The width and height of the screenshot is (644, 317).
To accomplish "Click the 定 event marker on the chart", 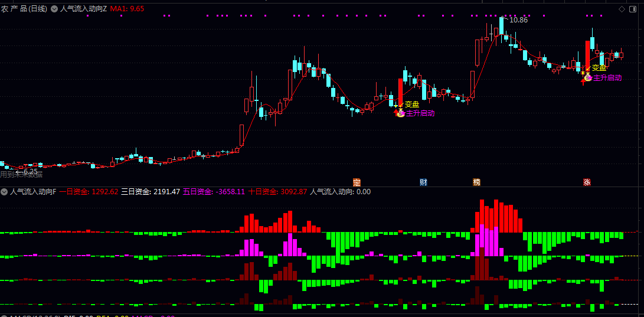I will tap(357, 182).
